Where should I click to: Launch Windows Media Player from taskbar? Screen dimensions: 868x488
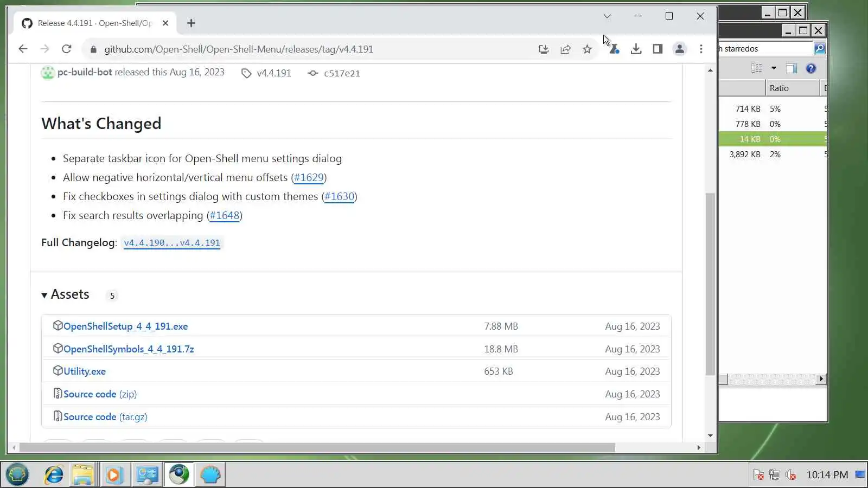pyautogui.click(x=114, y=475)
